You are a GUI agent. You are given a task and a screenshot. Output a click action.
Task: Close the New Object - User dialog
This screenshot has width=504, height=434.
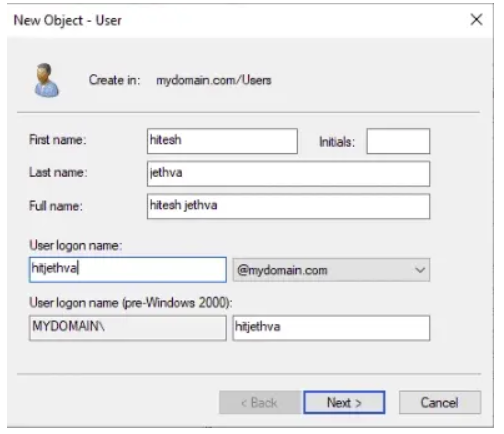[476, 20]
